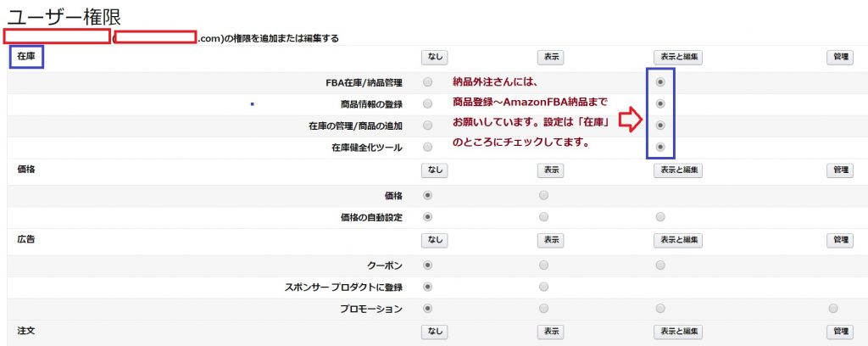Select '表示' radio for スポンサープロダクトに登録
Viewport: 868px width, 346px height.
pos(543,287)
